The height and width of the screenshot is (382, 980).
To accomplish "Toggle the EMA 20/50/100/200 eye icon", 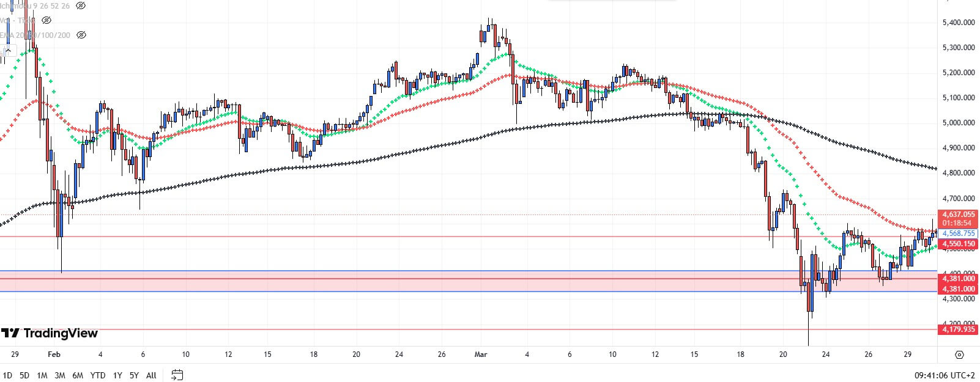I will click(x=81, y=35).
